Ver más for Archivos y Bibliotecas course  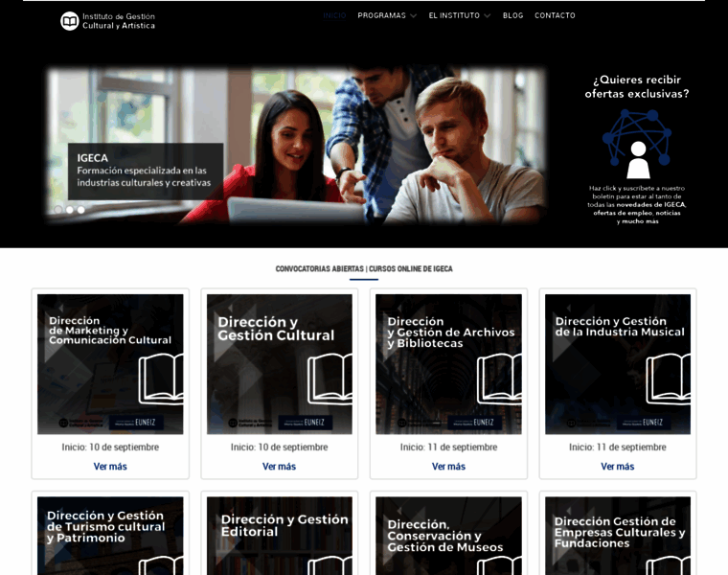click(448, 467)
